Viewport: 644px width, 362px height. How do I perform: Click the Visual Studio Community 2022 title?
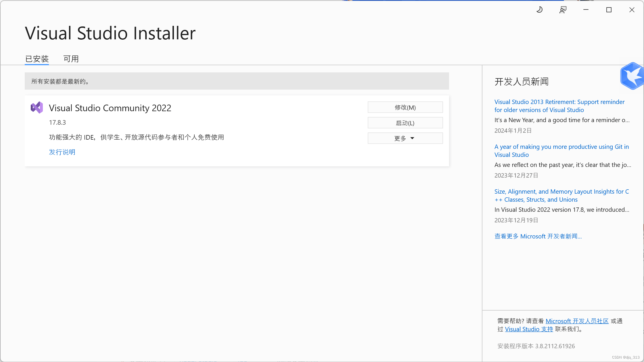[x=110, y=108]
